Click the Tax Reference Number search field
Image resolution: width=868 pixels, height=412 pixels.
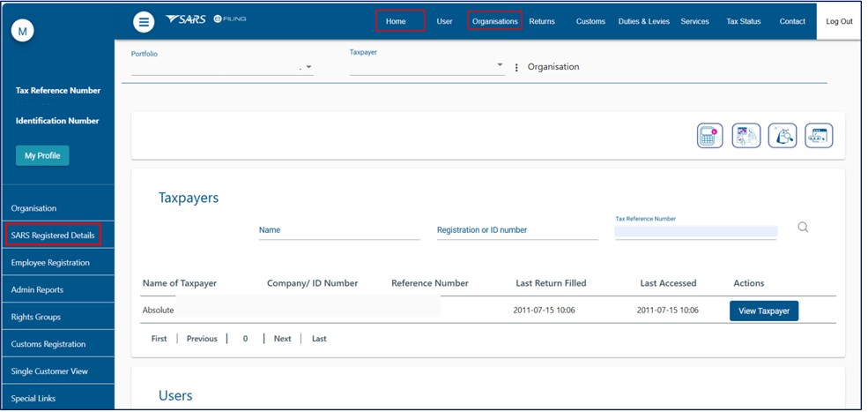(x=696, y=231)
